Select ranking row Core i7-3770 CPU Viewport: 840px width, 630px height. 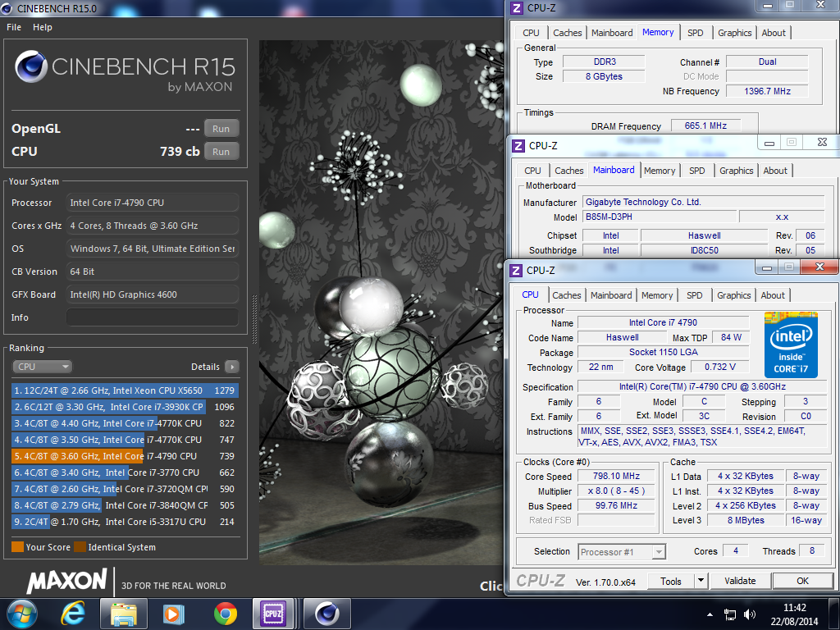125,472
